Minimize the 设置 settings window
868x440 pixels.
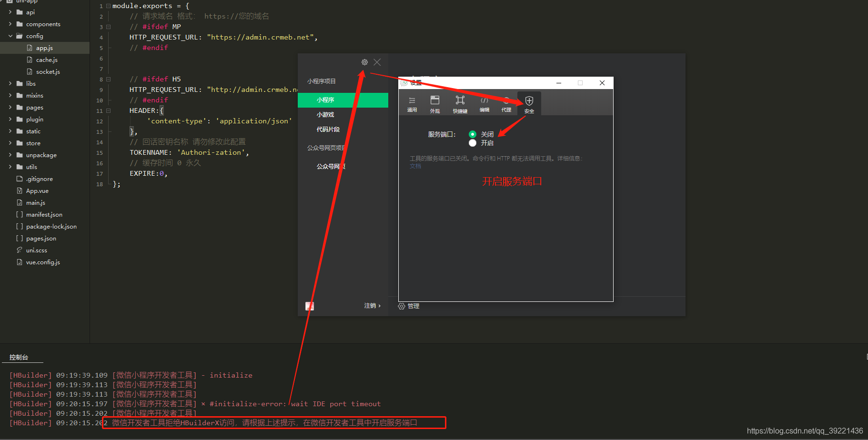tap(559, 83)
